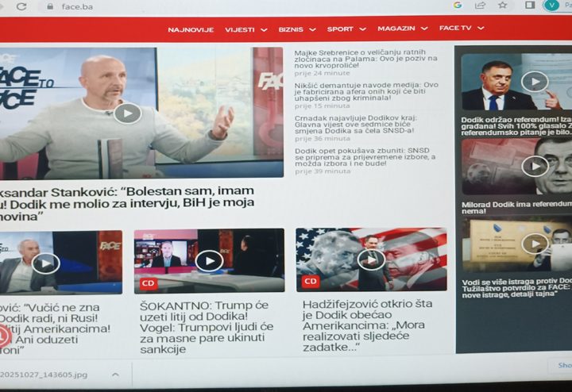Open Nikšić demantuje navode medija article
This screenshot has width=572, height=392.
coord(366,91)
